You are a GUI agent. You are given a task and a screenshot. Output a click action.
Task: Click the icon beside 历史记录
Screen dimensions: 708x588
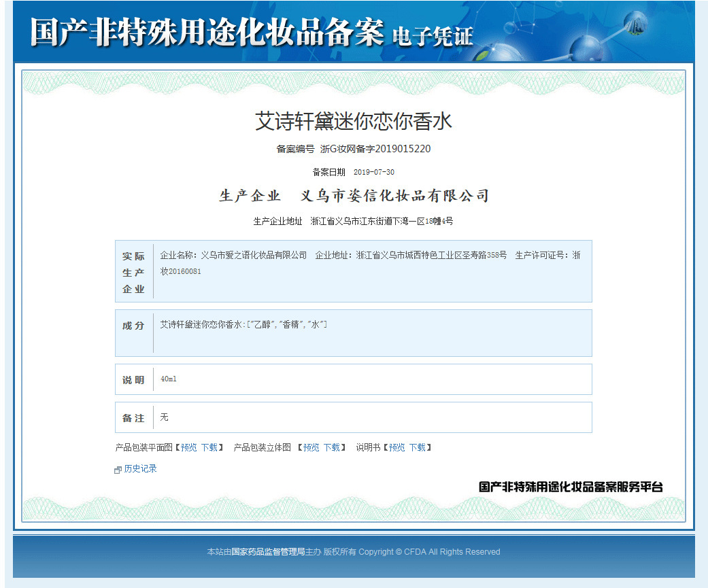[x=118, y=470]
